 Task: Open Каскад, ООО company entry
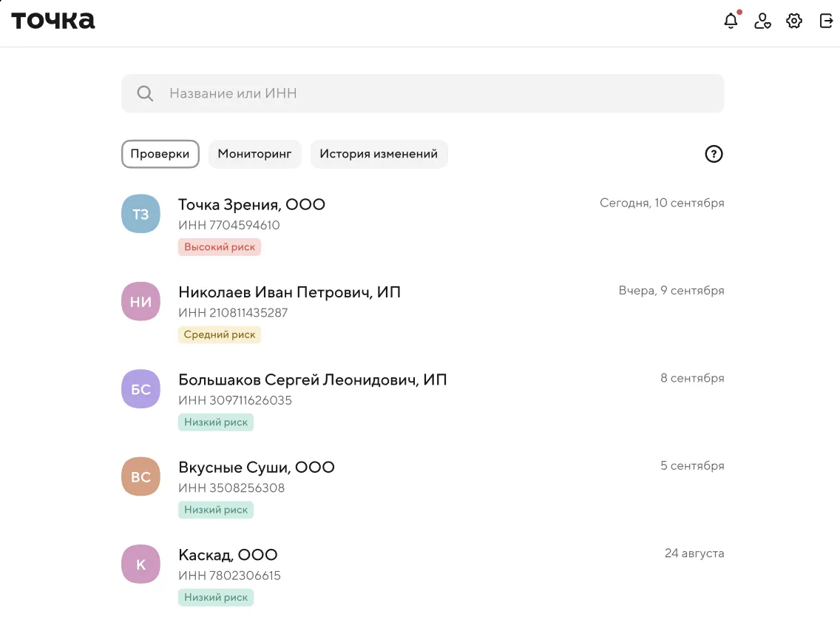coord(228,555)
